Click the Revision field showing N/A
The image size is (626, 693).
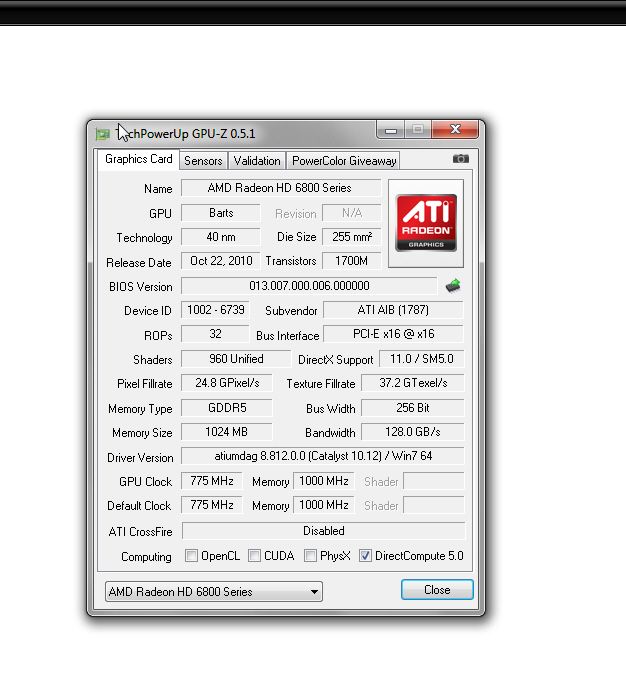coord(351,213)
